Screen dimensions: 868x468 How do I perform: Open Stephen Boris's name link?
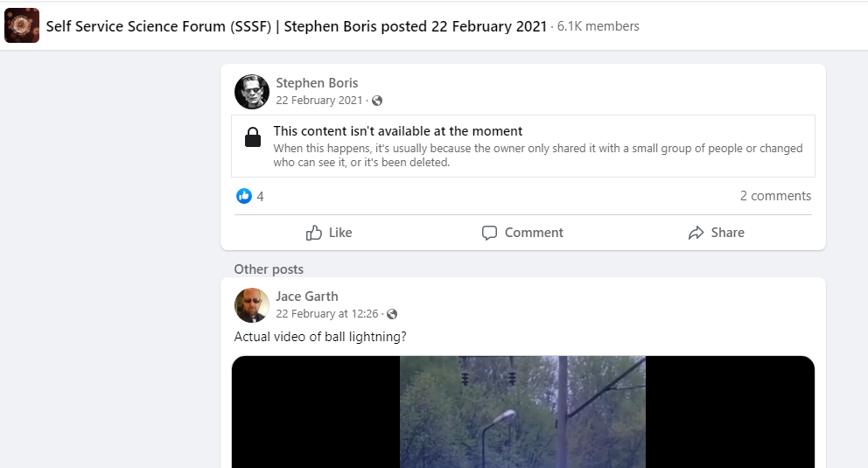tap(317, 83)
